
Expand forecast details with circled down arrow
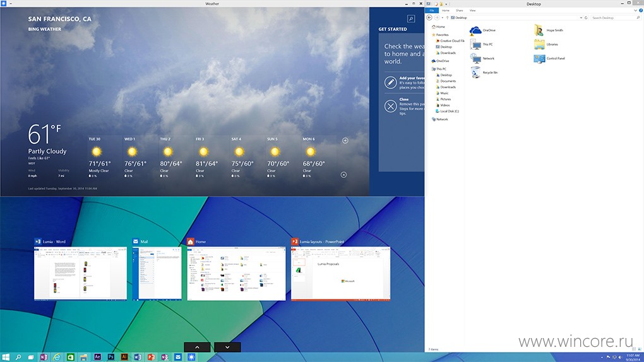343,175
